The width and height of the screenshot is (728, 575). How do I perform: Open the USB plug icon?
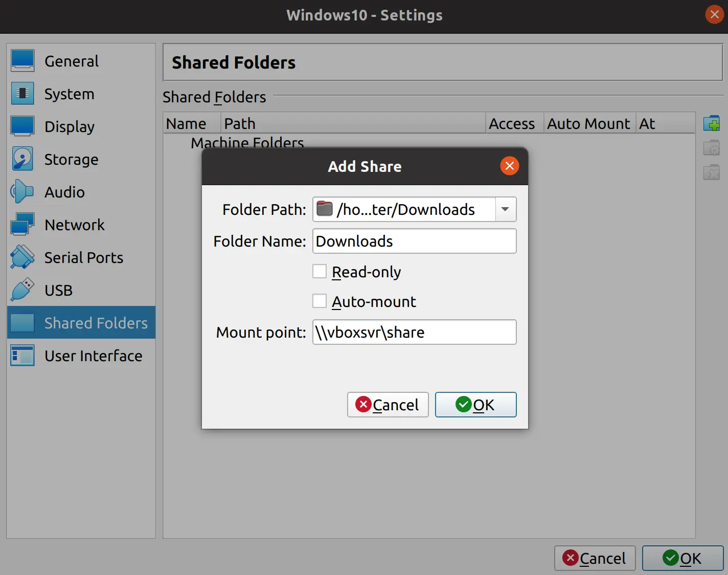click(22, 290)
